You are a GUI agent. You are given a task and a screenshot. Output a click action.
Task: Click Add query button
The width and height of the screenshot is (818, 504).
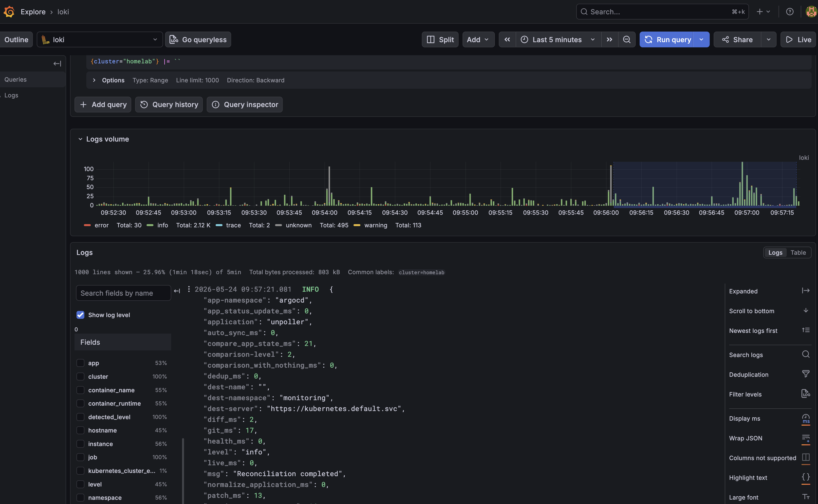(x=103, y=105)
